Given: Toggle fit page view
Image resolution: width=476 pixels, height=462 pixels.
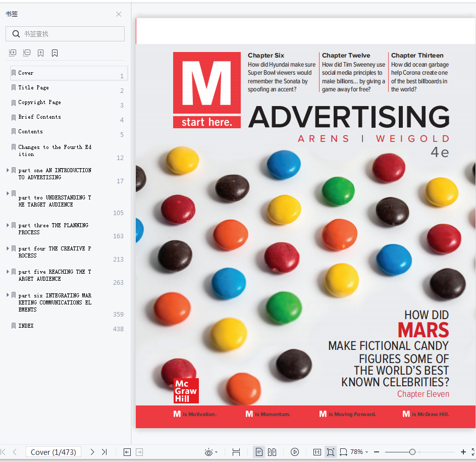Looking at the screenshot, I should coord(331,452).
